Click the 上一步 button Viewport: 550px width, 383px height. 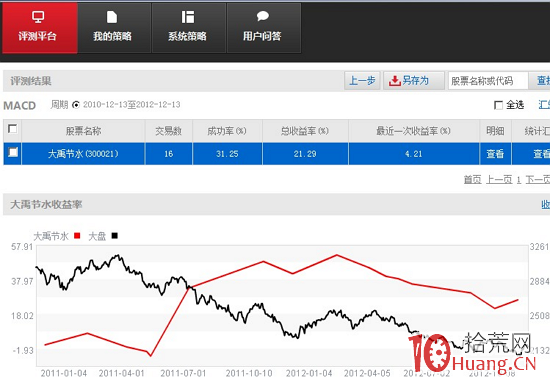(x=362, y=81)
